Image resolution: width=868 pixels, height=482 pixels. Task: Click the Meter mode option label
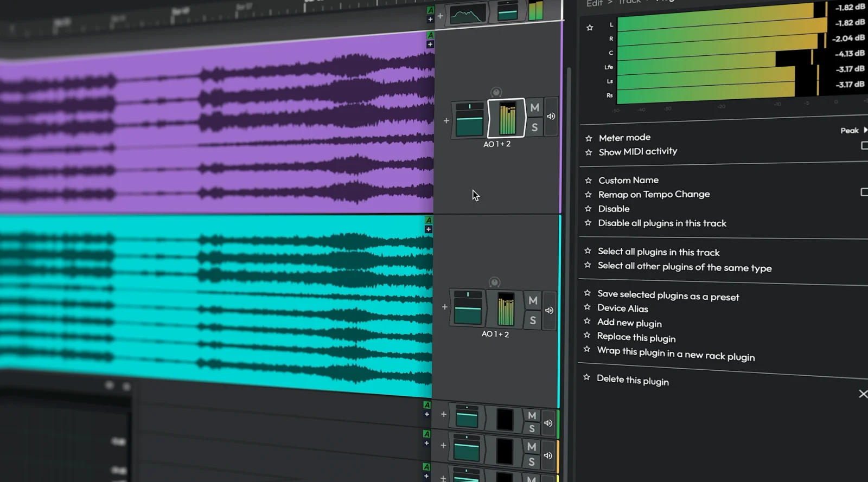[624, 138]
